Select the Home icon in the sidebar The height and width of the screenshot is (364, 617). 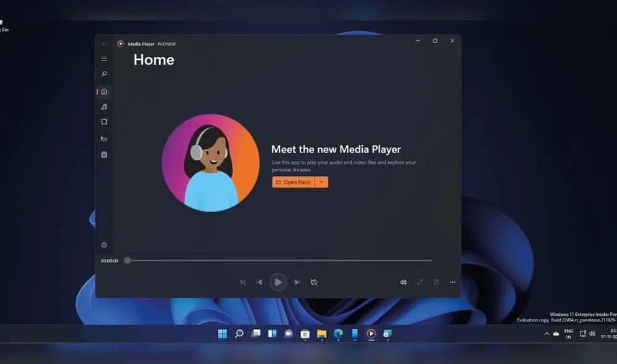tap(104, 91)
